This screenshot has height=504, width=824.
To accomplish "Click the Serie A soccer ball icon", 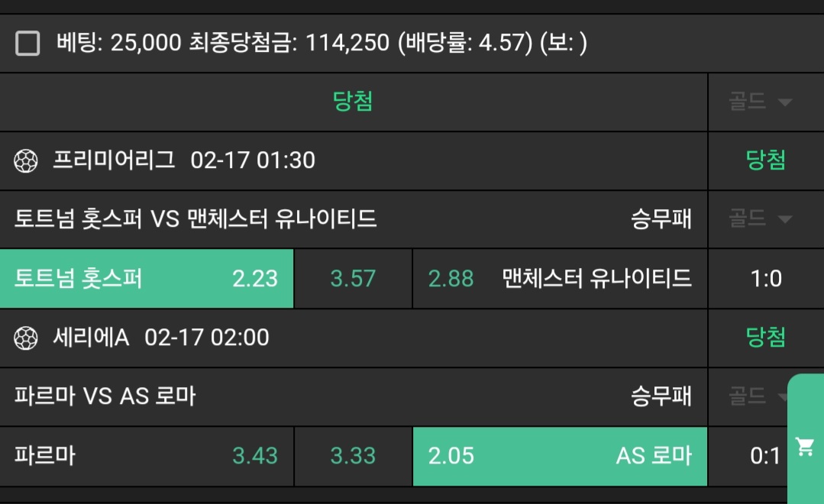I will 26,338.
